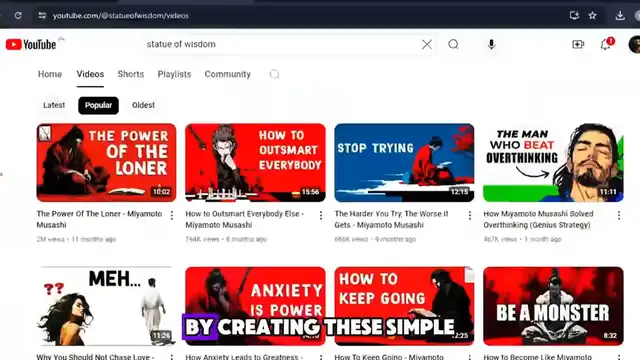Open the 'Be a Monster' thumbnail
Screen dimensions: 640x360
click(553, 306)
